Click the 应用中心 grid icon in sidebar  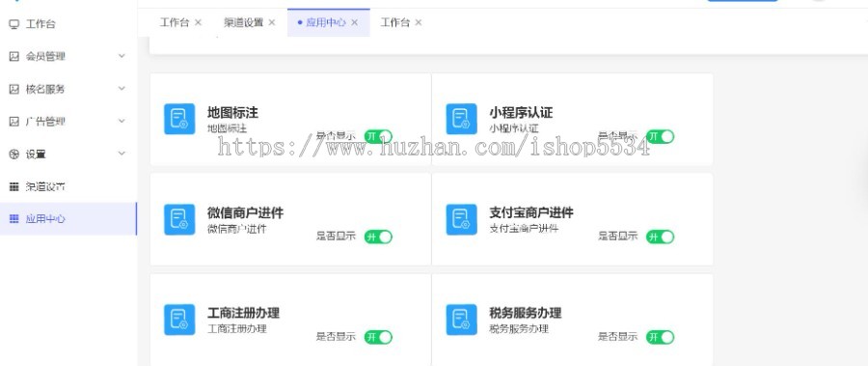pos(14,219)
